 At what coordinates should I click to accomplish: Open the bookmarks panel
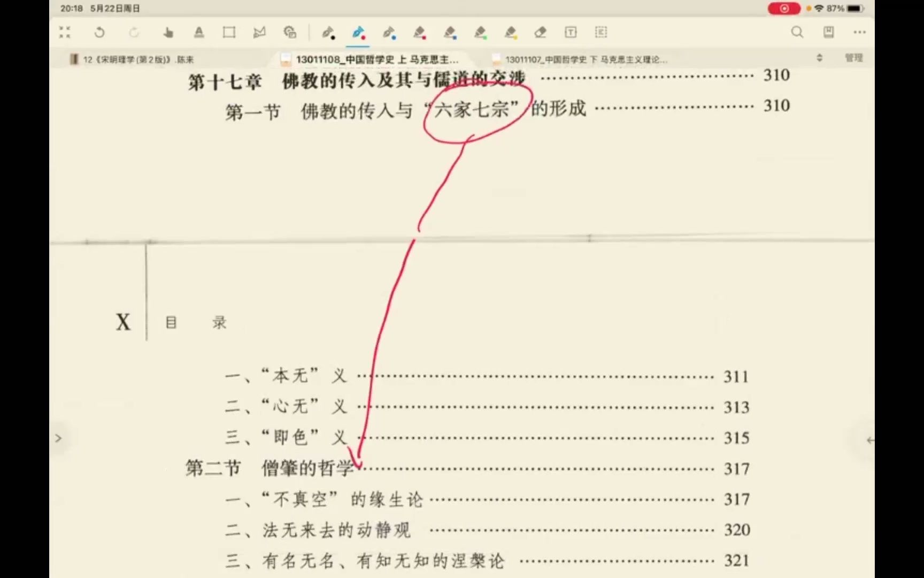coord(828,33)
